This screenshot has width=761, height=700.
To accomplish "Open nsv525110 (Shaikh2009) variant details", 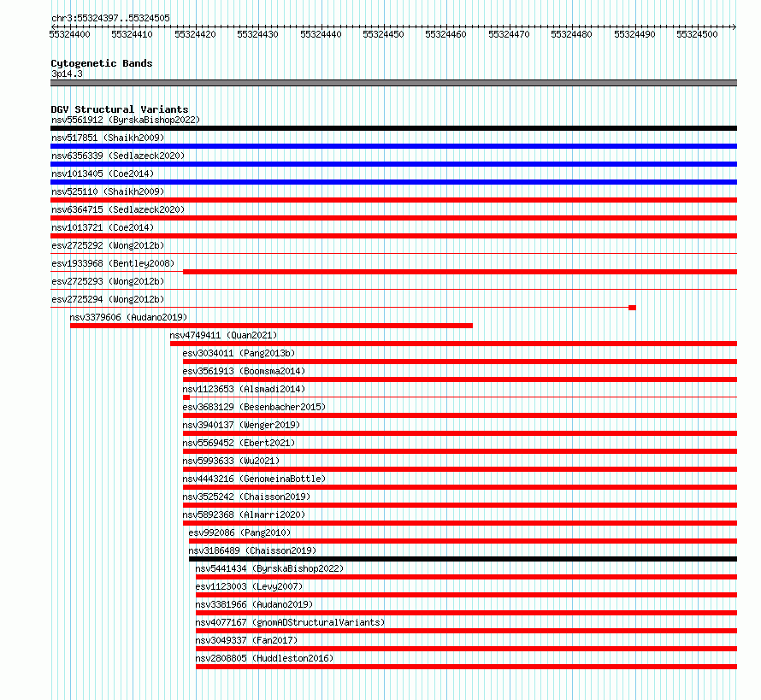I will tap(108, 191).
